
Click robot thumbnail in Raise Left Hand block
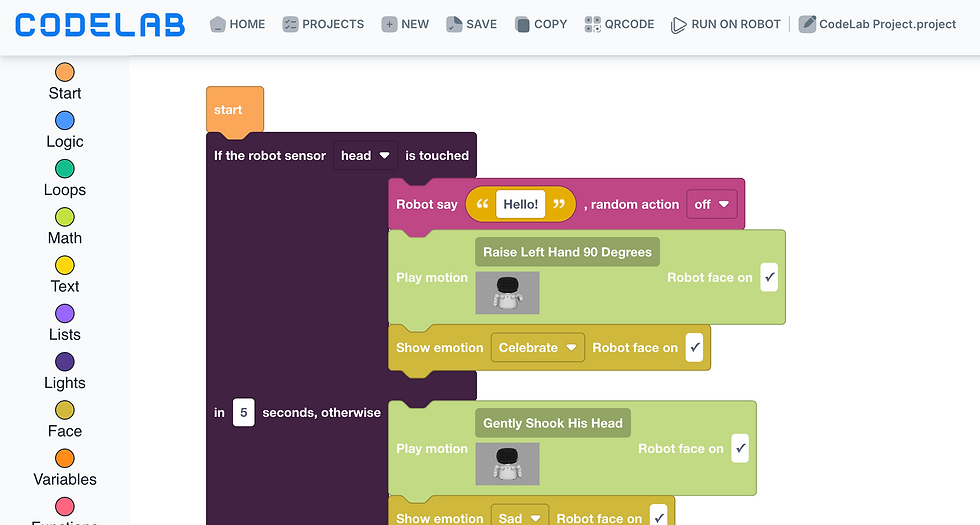(508, 292)
